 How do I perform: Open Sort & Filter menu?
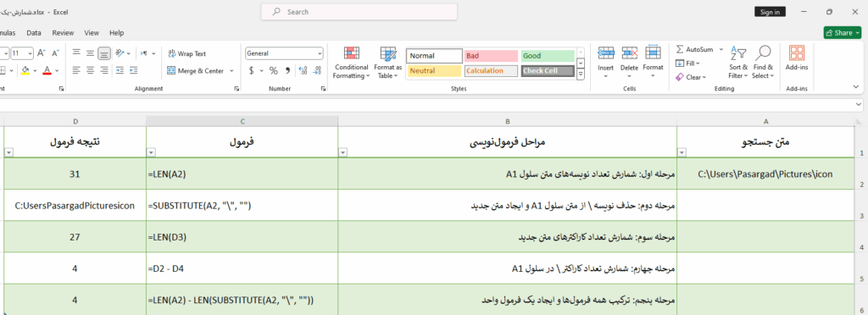[x=737, y=63]
